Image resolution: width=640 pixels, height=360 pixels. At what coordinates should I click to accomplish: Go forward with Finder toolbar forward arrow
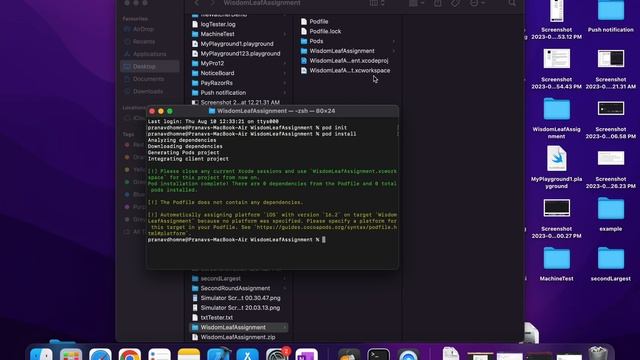pos(212,3)
